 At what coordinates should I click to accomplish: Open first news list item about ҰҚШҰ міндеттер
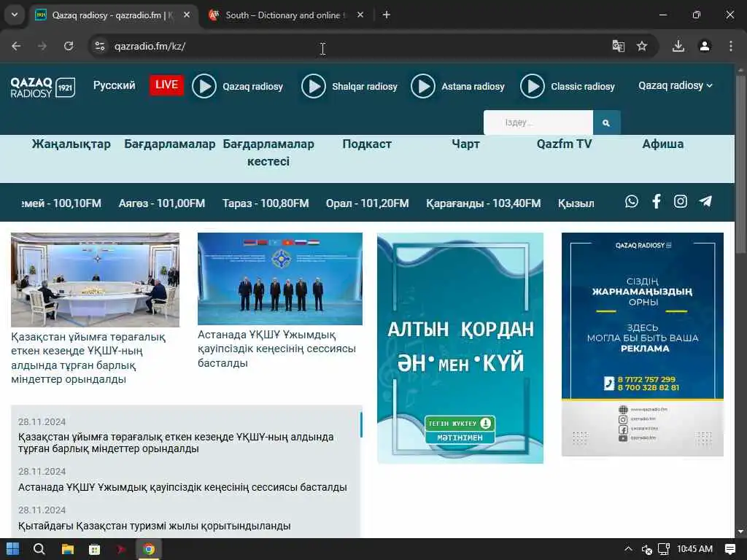click(176, 443)
